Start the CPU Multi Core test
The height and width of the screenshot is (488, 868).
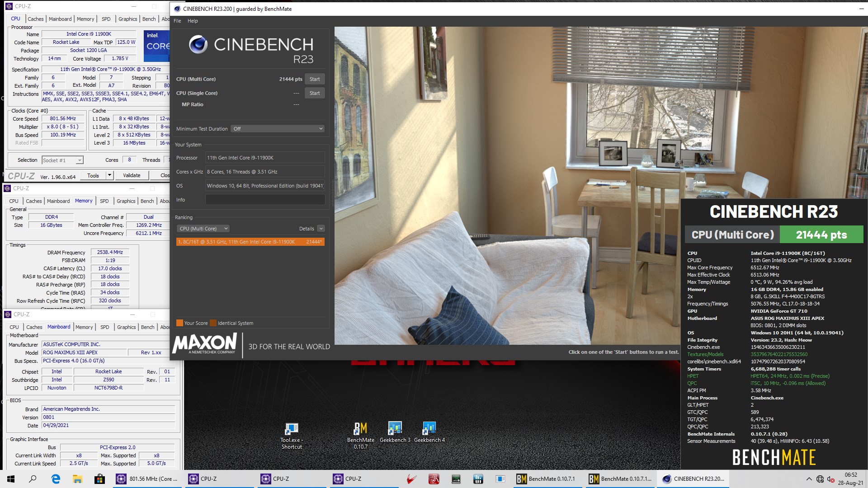tap(315, 79)
